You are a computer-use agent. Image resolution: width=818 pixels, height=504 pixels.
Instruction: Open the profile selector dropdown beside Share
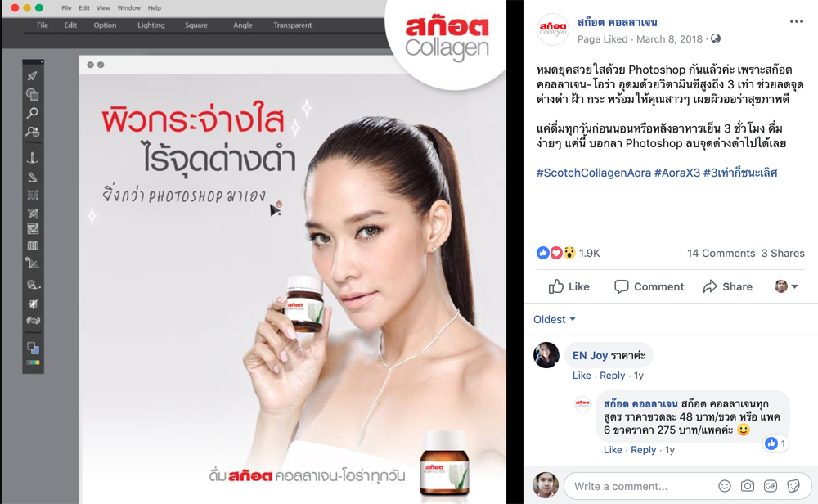[786, 286]
